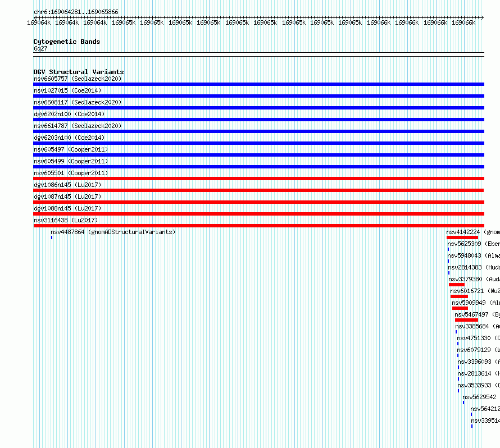The width and height of the screenshot is (500, 448).
Task: Open variant nsv1027015 (Coe2014) label
Action: (67, 90)
